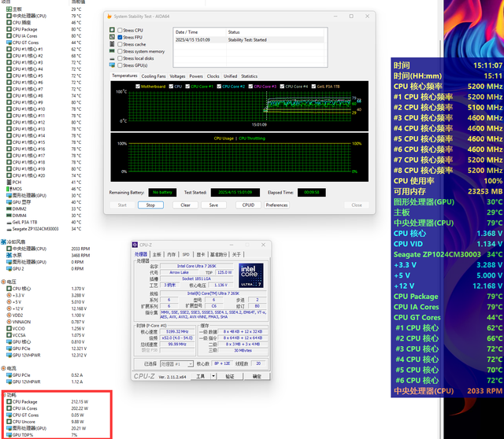
Task: Click the +12 V voltage icon
Action: tap(9, 308)
